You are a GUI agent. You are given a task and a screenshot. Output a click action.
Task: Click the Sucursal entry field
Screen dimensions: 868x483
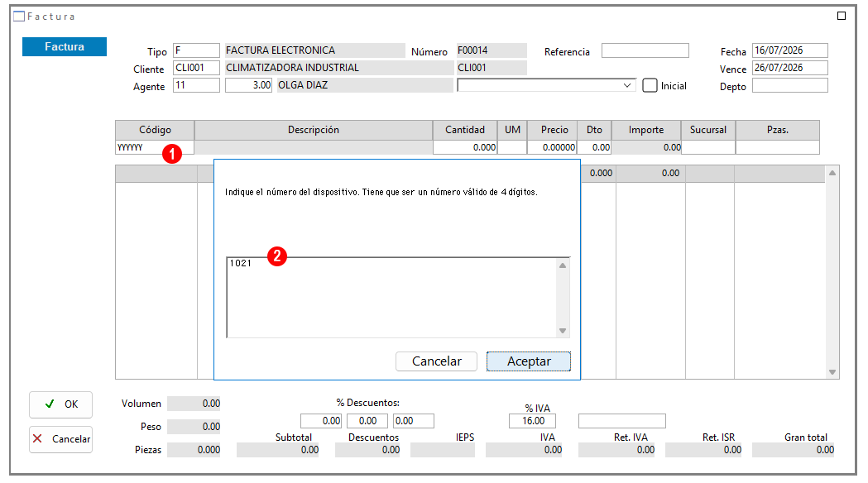[x=708, y=147]
